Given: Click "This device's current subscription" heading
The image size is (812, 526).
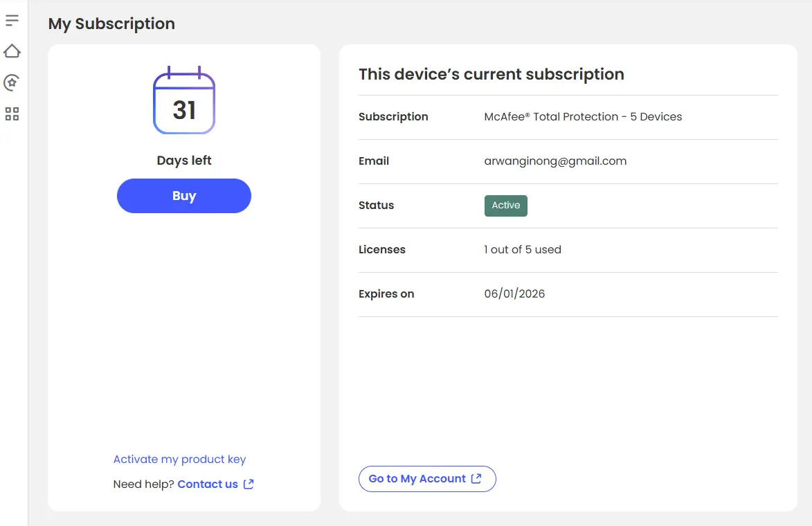Looking at the screenshot, I should coord(491,74).
